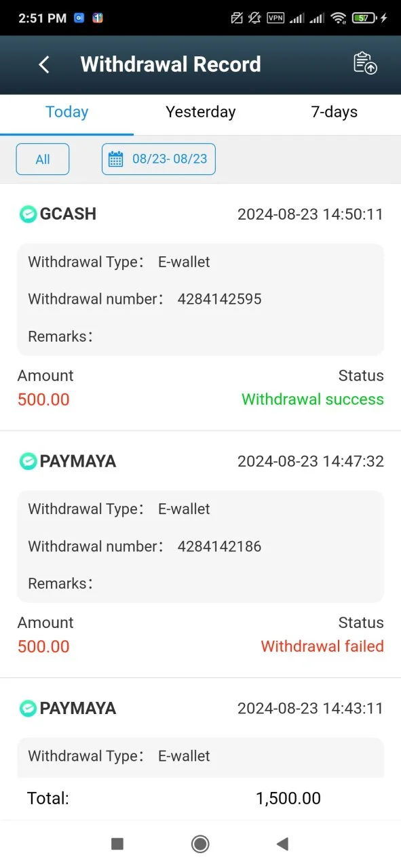Go back using the header arrow
Viewport: 401px width, 868px height.
44,64
